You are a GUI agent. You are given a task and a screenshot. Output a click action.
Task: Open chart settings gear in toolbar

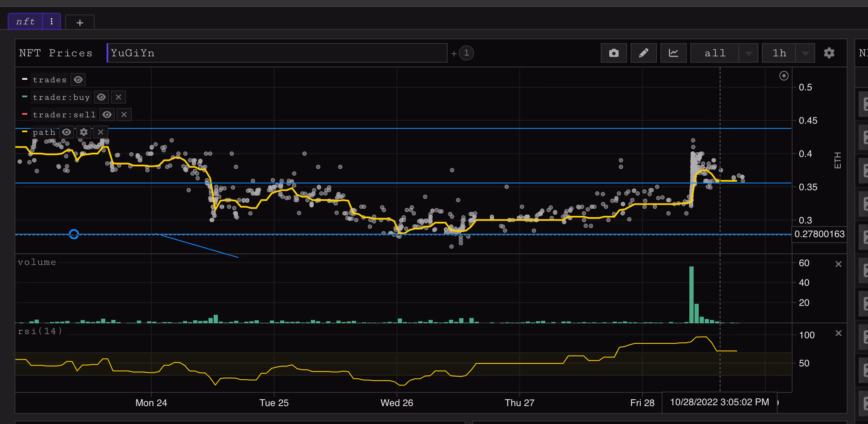pos(829,53)
